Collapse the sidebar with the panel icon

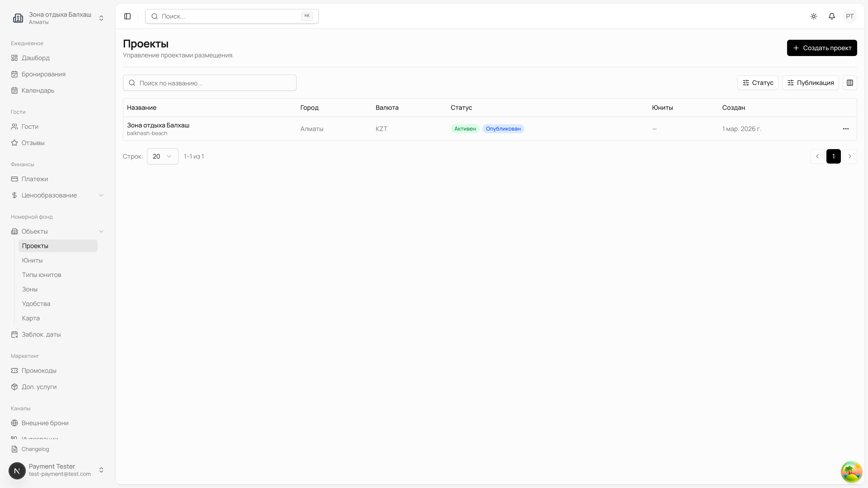point(127,16)
